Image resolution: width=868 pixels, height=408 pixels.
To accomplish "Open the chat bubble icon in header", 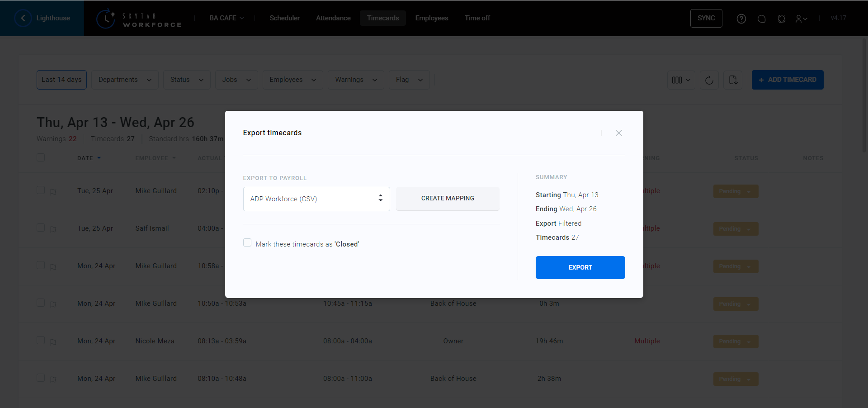I will click(761, 19).
